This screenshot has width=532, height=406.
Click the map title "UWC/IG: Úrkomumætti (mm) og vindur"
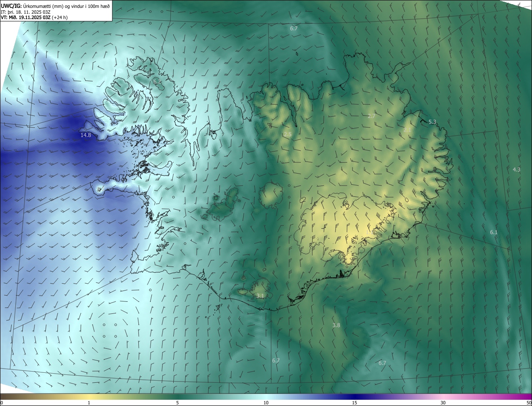click(x=55, y=5)
